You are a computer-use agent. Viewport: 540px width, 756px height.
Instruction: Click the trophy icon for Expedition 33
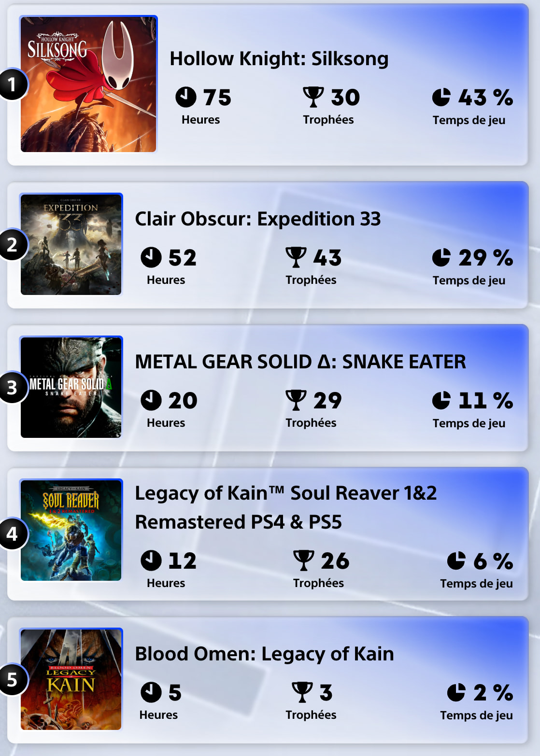(296, 257)
